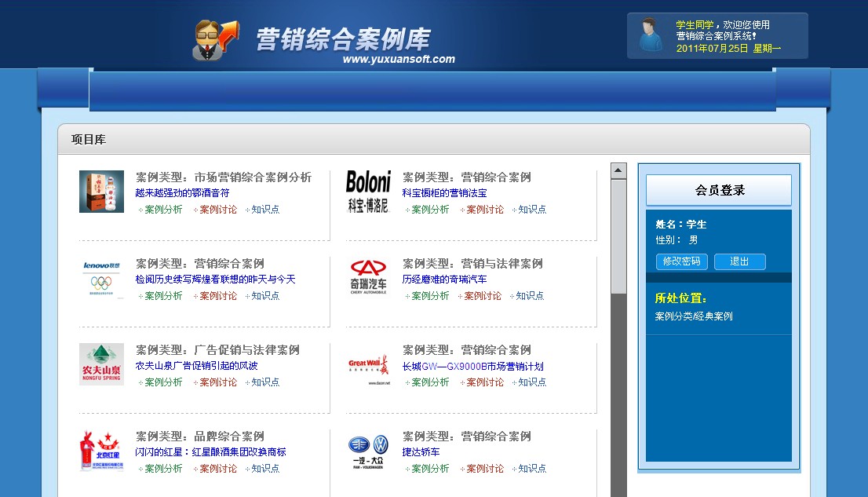Click the 经典案例 location link in sidebar
This screenshot has width=868, height=497.
[x=708, y=316]
